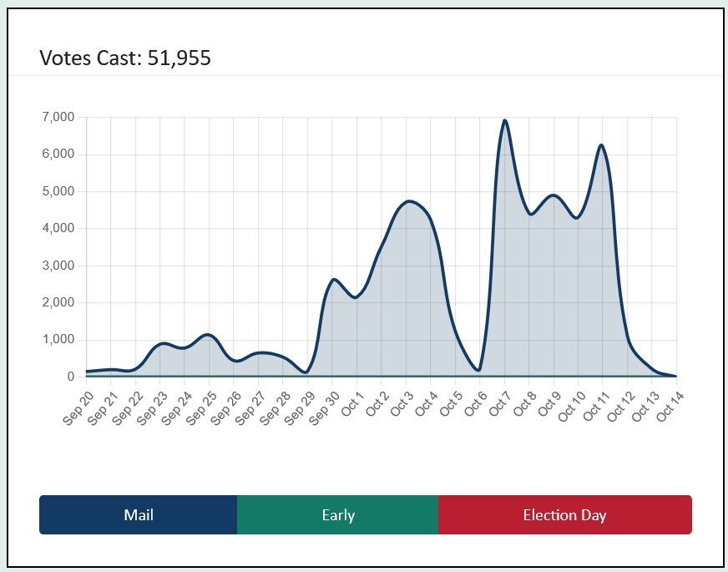Click the 1,000 y-axis label
The image size is (728, 572).
click(58, 339)
